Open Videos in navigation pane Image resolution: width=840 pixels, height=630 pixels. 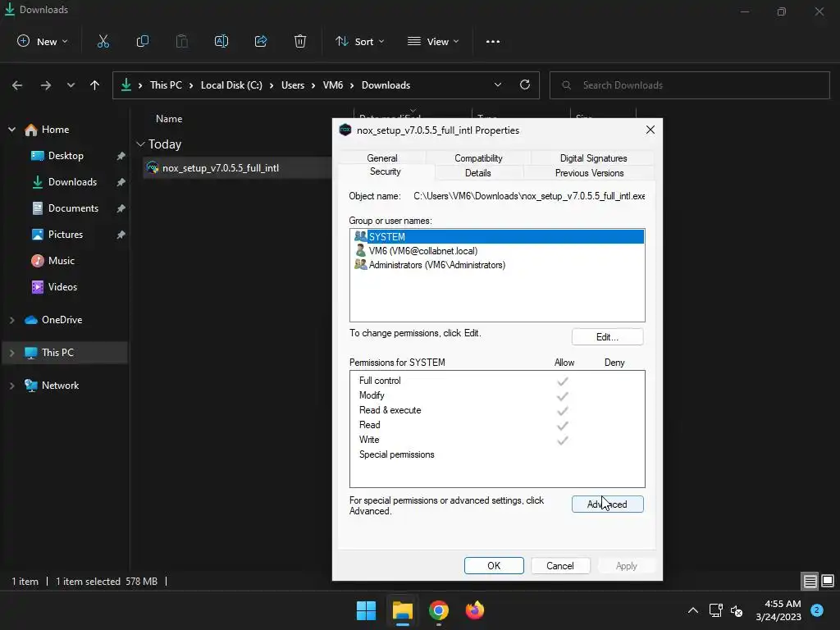62,287
